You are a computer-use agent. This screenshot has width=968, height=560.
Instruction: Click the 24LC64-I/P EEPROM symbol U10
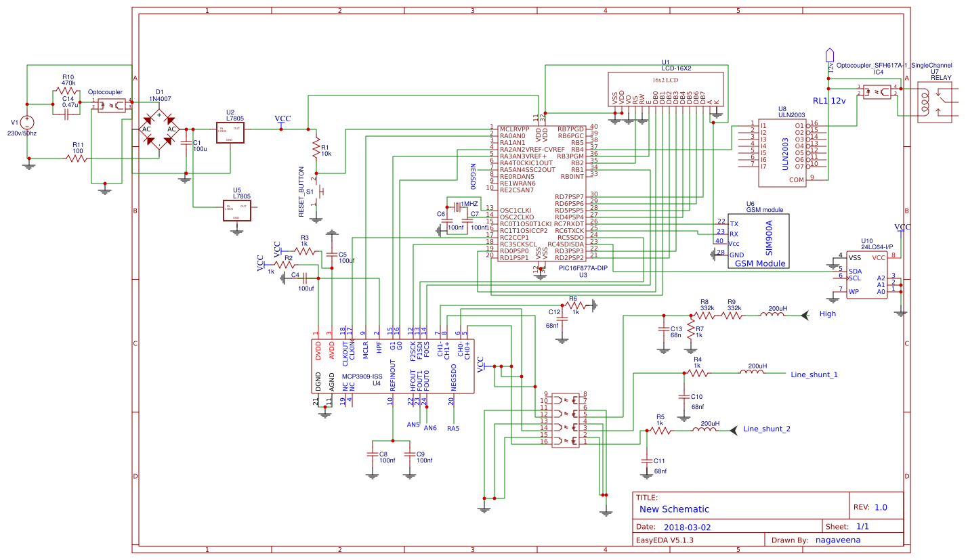[867, 274]
